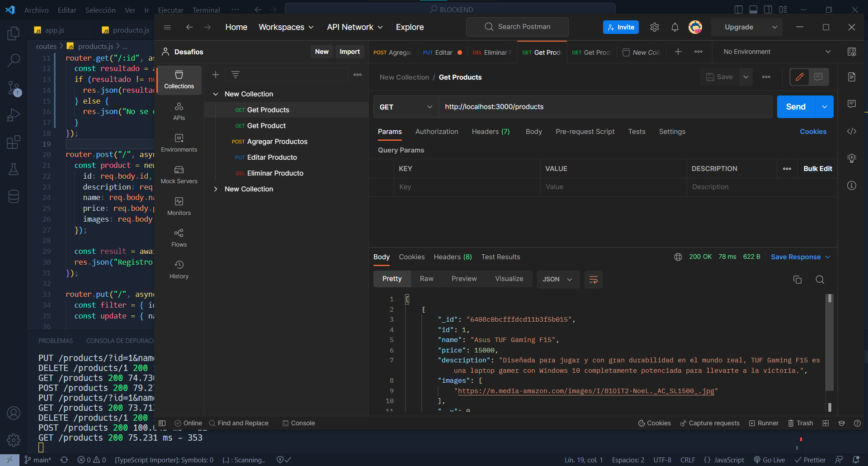Open the PUT Editar request tab
This screenshot has width=868, height=466.
point(443,52)
